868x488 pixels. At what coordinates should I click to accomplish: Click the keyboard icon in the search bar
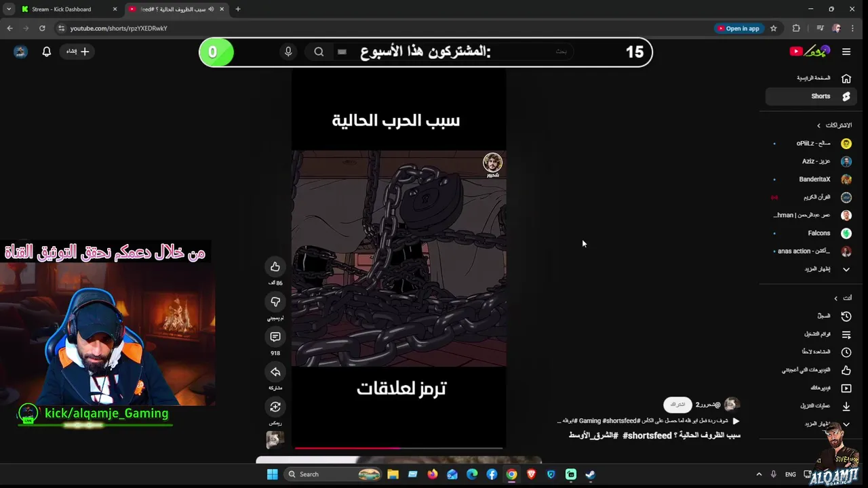342,52
